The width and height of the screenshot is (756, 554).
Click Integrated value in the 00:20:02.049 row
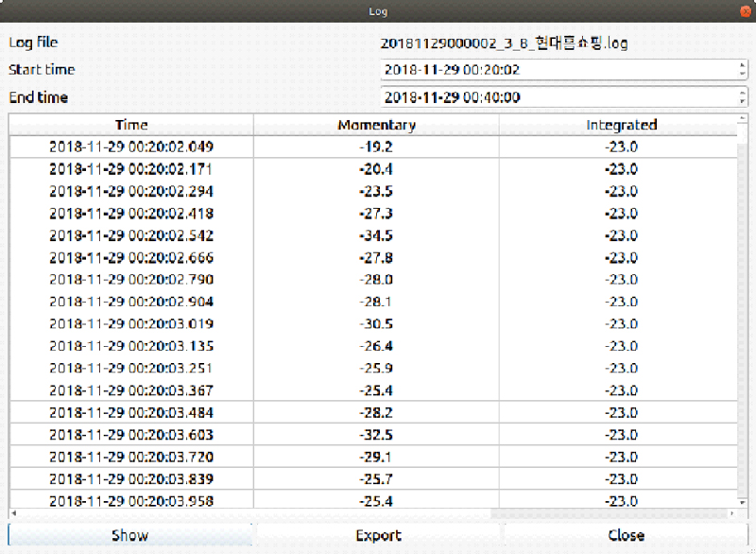621,147
